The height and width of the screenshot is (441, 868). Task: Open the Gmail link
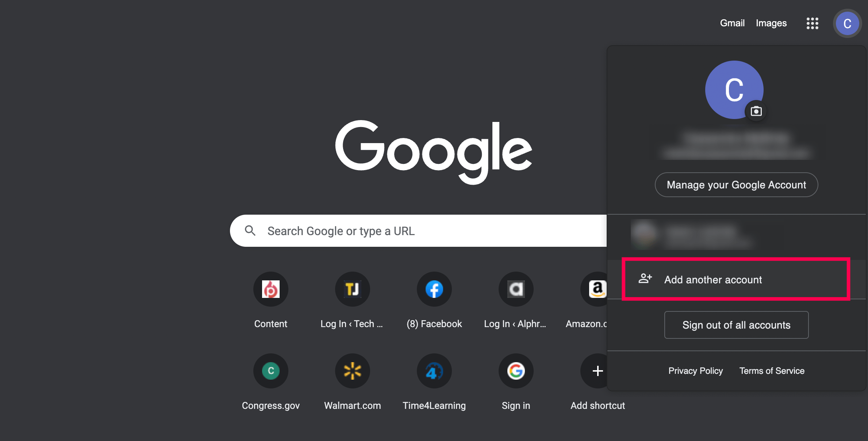point(732,23)
